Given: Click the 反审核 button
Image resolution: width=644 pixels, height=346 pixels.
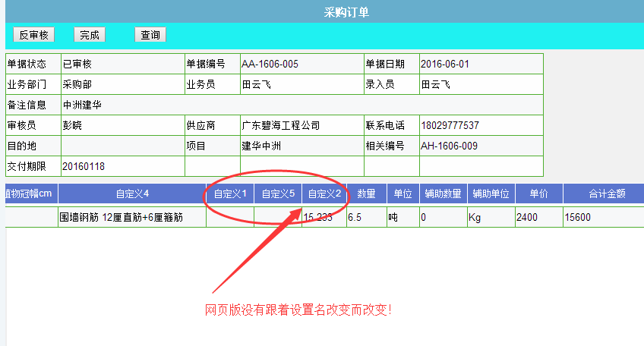Looking at the screenshot, I should [34, 35].
